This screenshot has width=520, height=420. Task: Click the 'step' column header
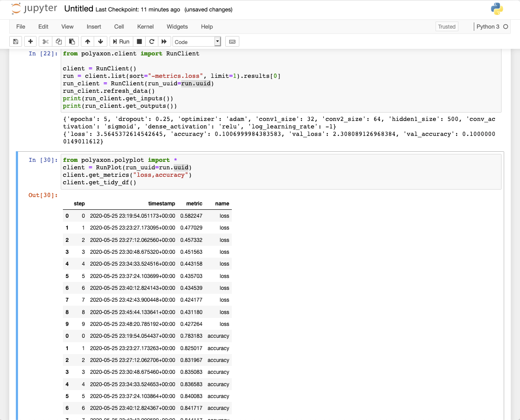click(x=79, y=204)
